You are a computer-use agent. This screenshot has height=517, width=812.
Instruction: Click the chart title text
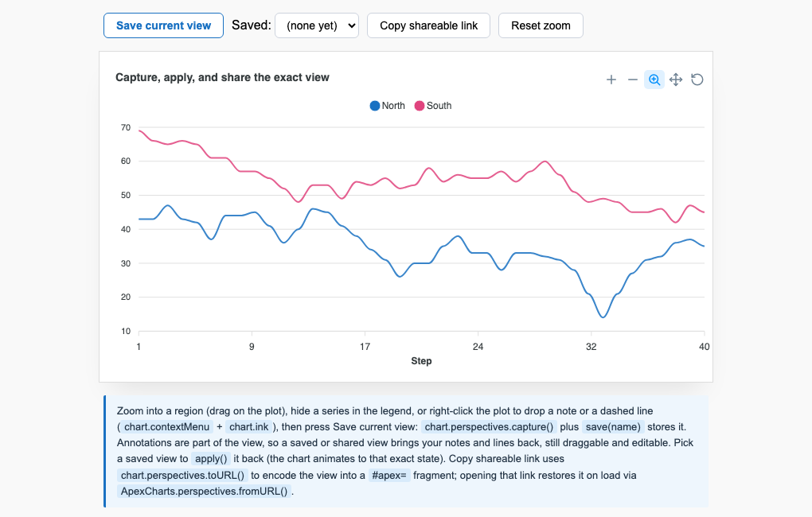click(x=222, y=77)
